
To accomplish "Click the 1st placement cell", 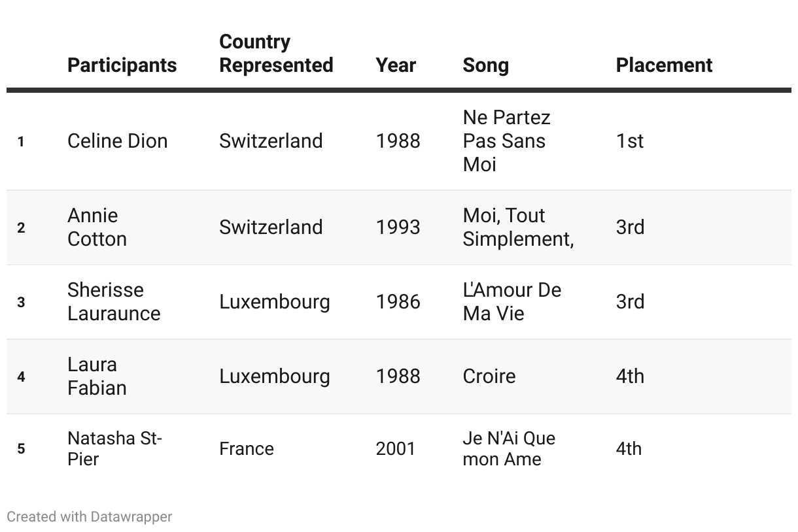I will (x=630, y=141).
